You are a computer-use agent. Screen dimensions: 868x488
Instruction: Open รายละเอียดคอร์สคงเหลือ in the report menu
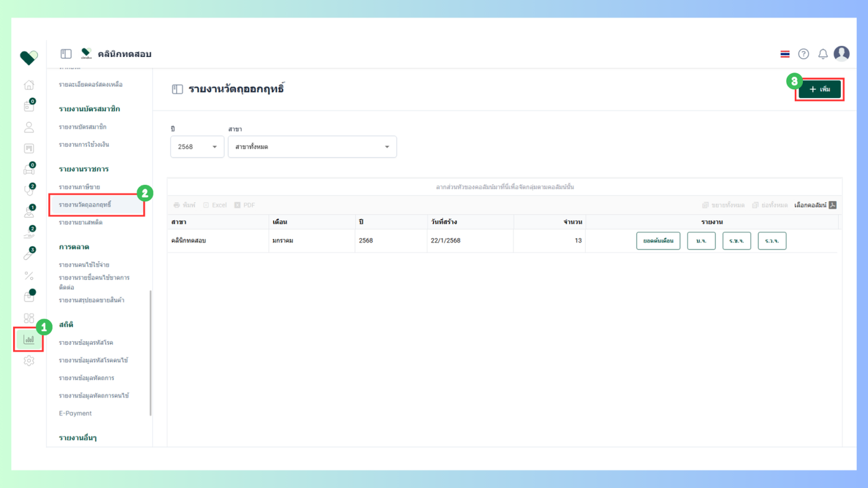[91, 84]
